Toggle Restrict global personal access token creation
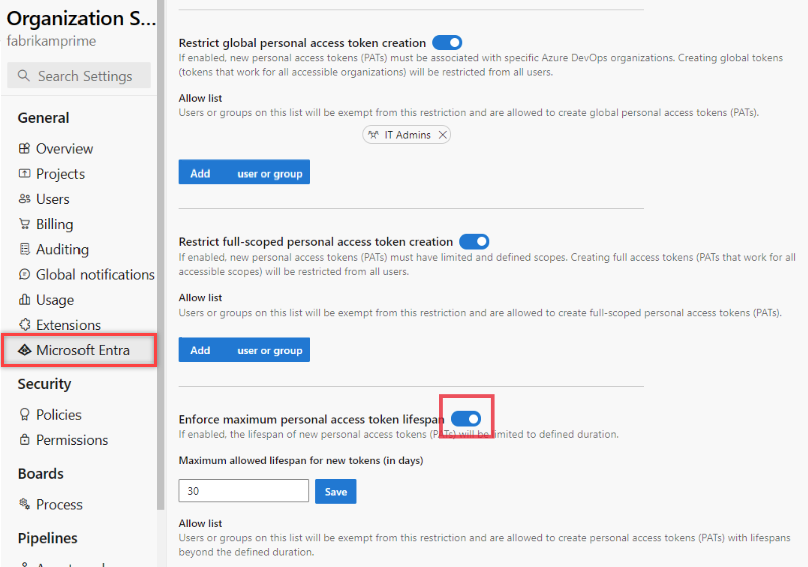Screen dimensions: 808x567 (x=447, y=42)
